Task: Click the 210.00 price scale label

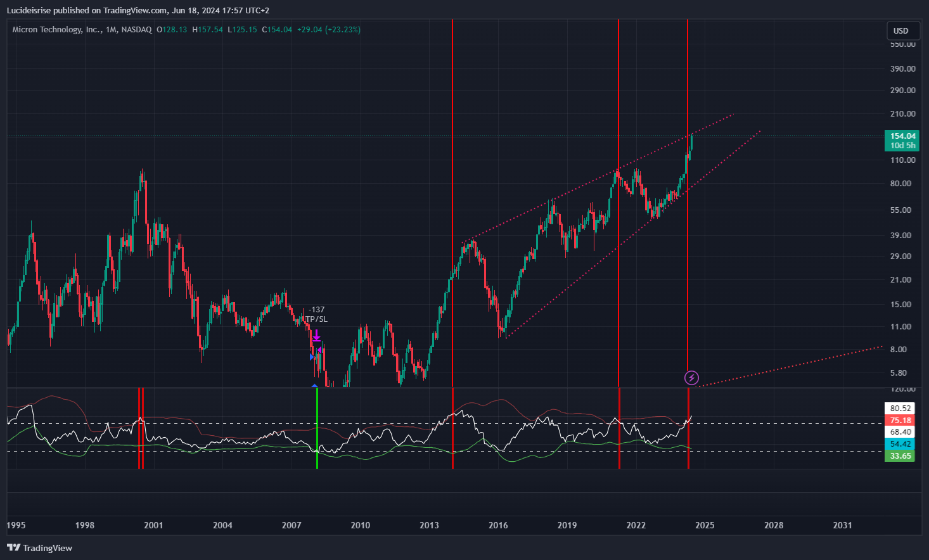Action: (902, 113)
